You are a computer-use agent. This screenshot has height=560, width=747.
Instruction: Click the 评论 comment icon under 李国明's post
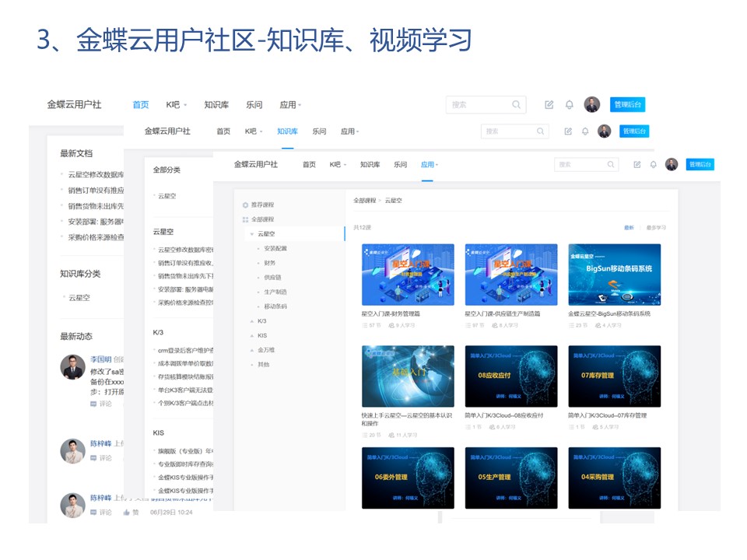coord(93,404)
